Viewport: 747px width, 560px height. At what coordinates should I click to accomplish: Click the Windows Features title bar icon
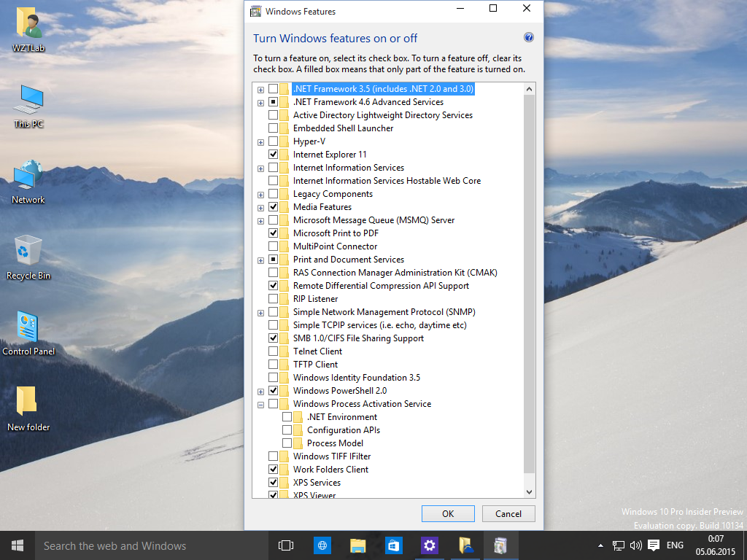tap(256, 12)
